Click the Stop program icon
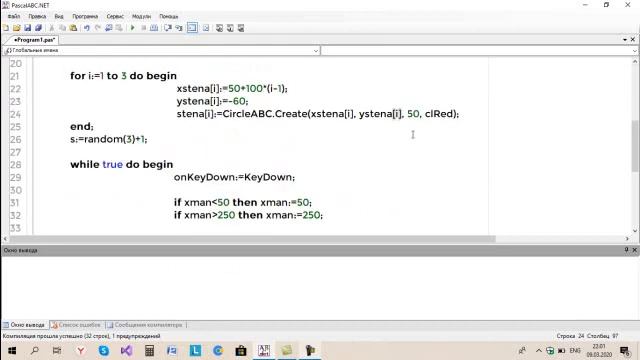This screenshot has height=360, width=640. (x=143, y=28)
